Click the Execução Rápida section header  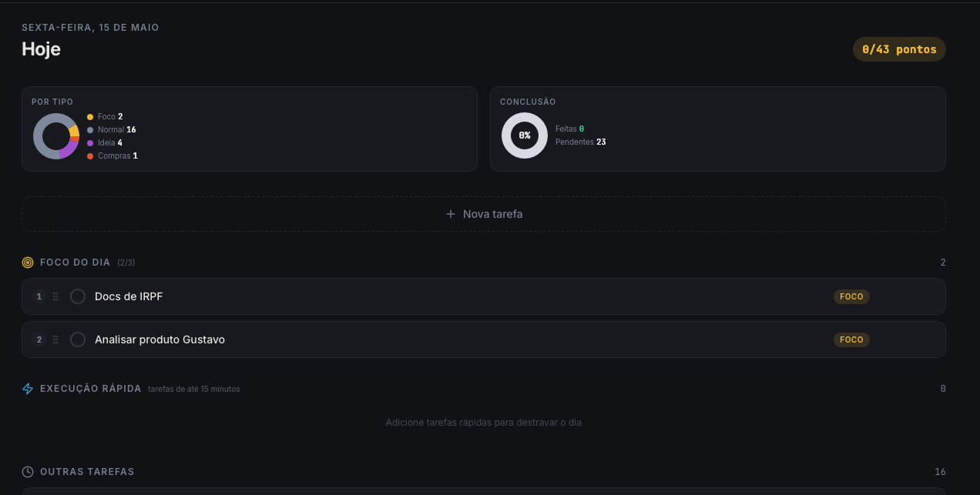[x=91, y=389]
